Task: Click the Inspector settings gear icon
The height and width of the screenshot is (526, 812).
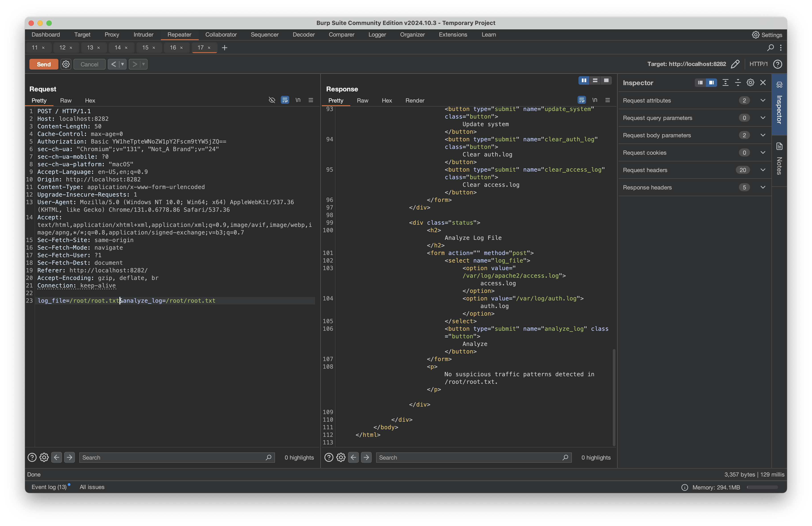Action: pos(750,83)
